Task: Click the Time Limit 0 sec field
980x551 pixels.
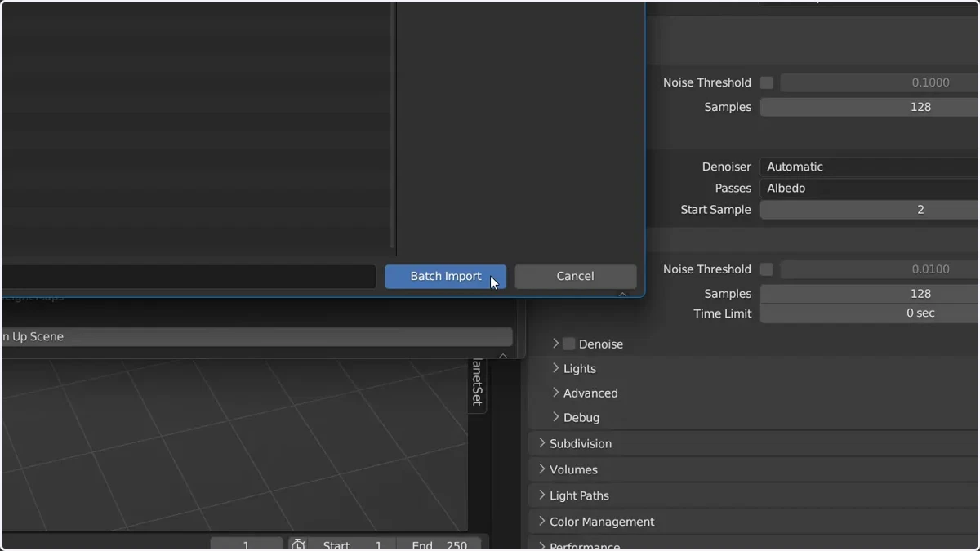Action: [x=869, y=313]
